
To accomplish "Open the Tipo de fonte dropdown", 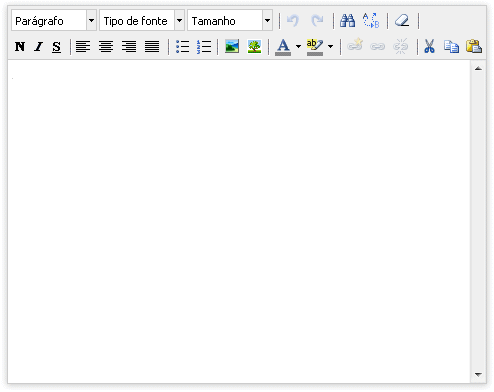I will pos(142,21).
